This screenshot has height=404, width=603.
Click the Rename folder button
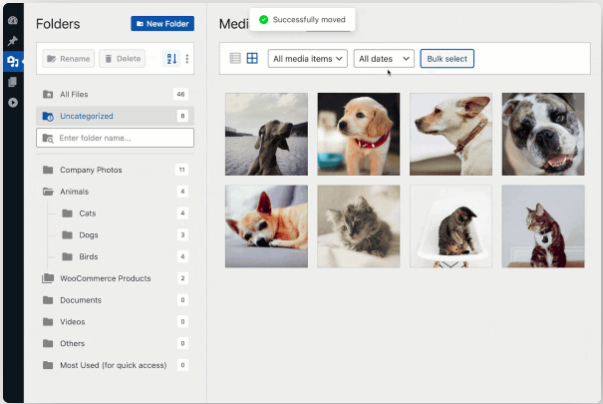coord(68,59)
